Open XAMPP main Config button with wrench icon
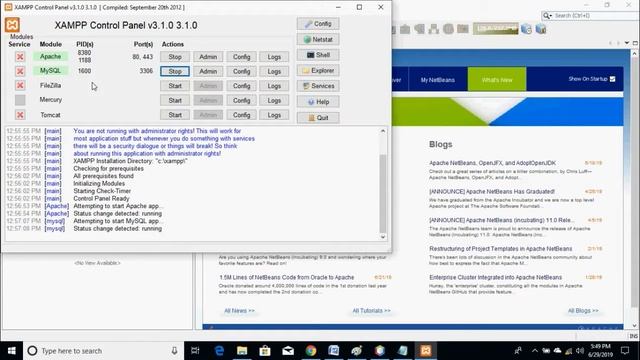The image size is (640, 360). tap(318, 24)
